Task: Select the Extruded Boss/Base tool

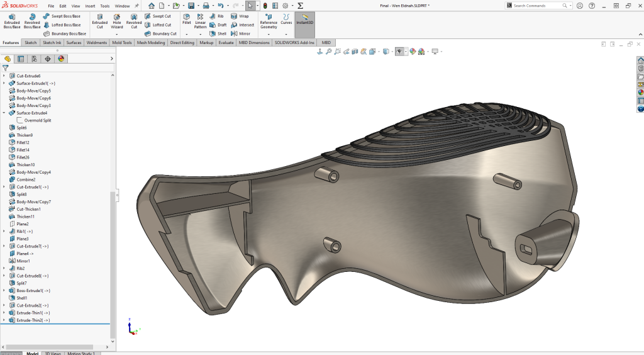Action: [x=11, y=20]
